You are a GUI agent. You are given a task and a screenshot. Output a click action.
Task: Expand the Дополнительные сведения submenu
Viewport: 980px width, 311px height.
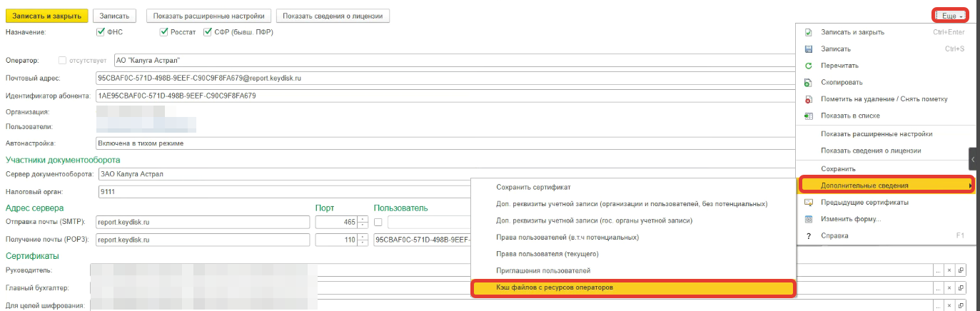[x=885, y=185]
